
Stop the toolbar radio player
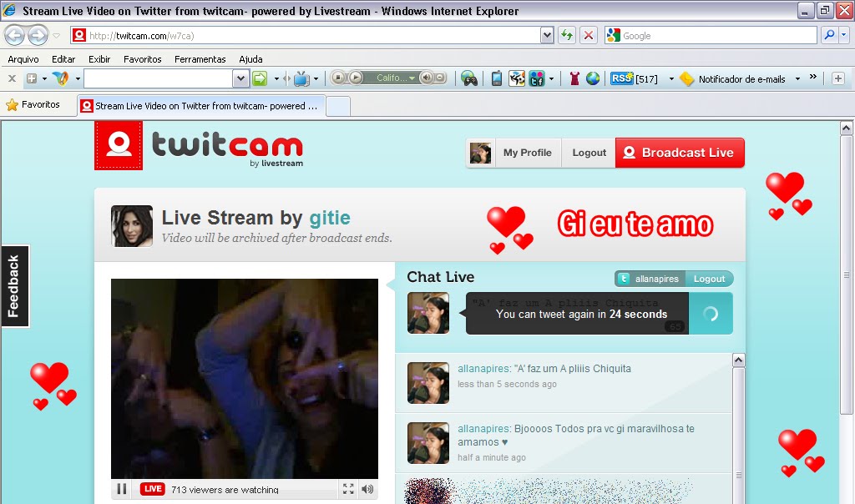[338, 78]
